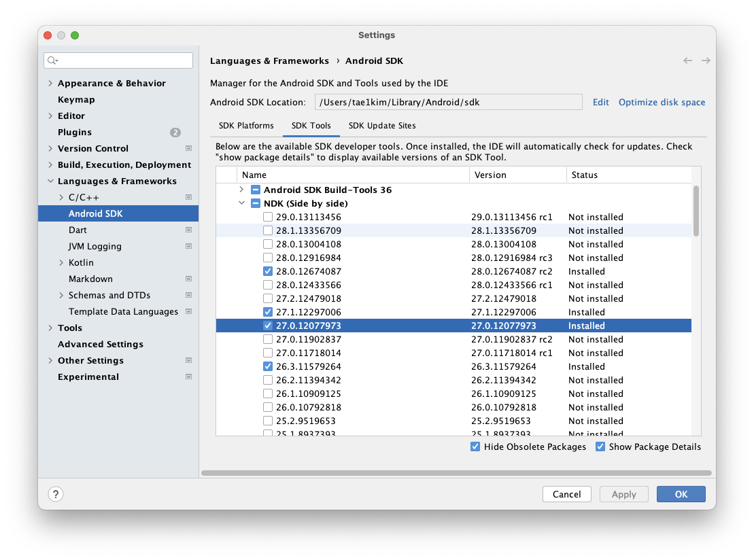
Task: Expand Version Control section
Action: click(50, 149)
